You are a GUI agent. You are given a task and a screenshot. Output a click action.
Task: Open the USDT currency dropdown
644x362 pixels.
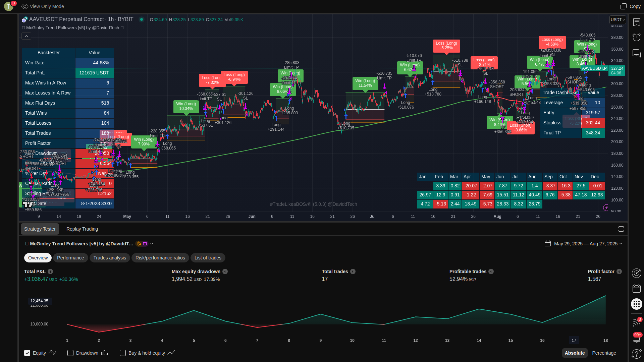click(x=618, y=20)
